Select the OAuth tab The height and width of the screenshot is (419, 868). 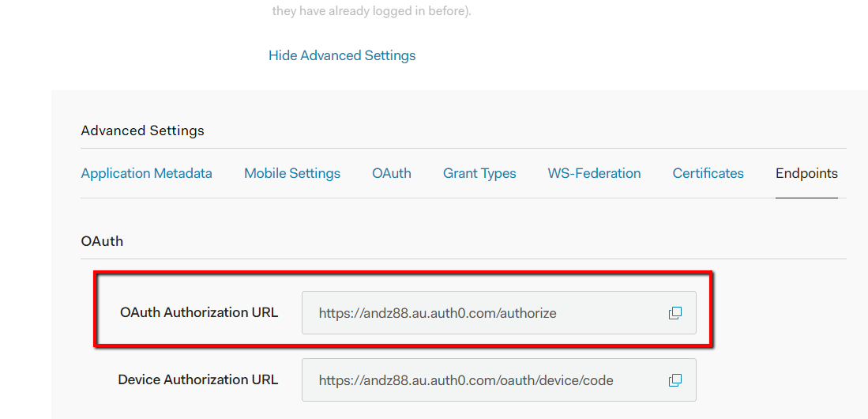pos(392,173)
